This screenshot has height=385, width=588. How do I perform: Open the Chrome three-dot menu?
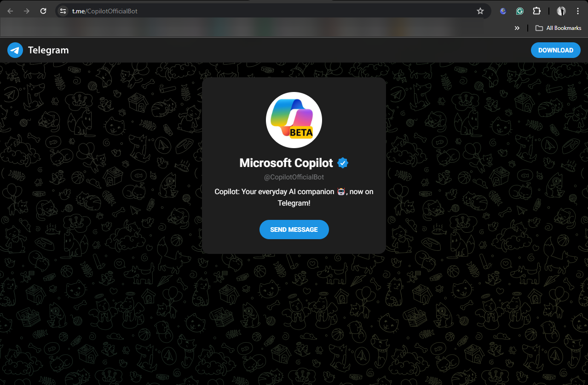578,11
